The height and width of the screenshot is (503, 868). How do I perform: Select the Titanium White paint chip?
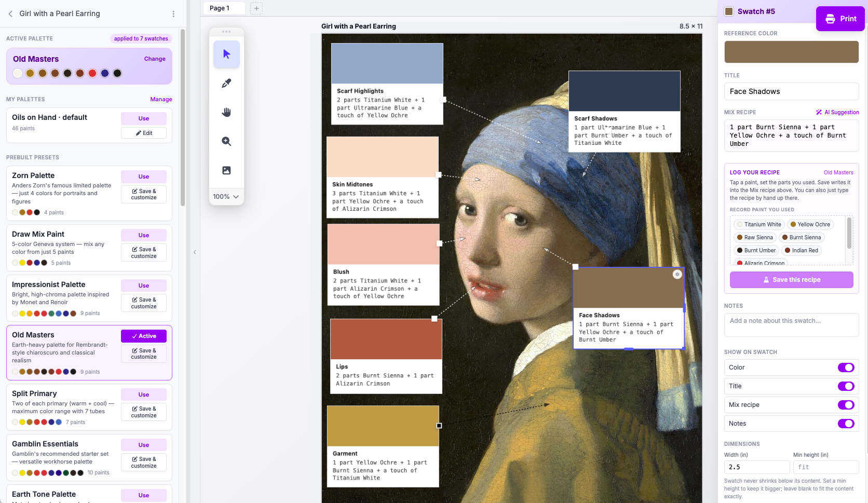[x=758, y=224]
